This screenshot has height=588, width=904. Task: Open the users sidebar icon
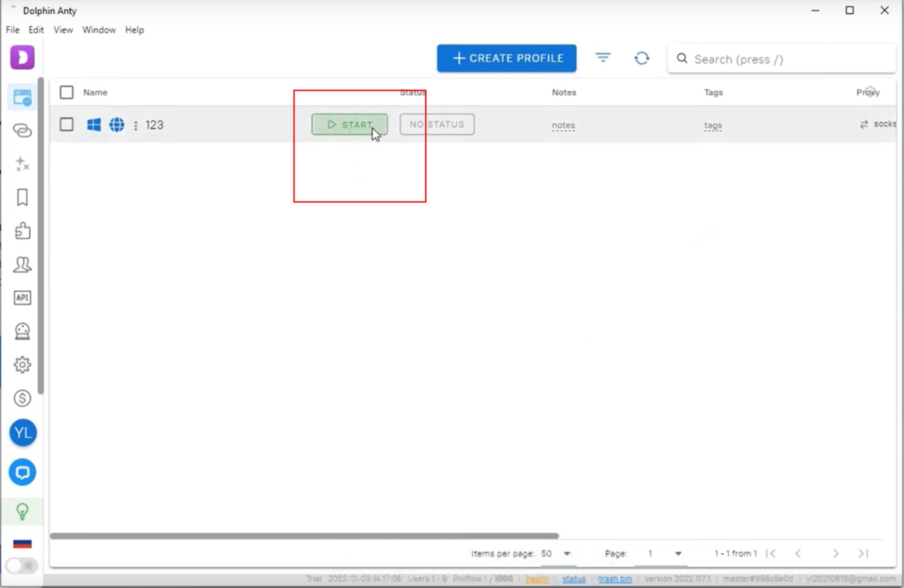click(22, 264)
